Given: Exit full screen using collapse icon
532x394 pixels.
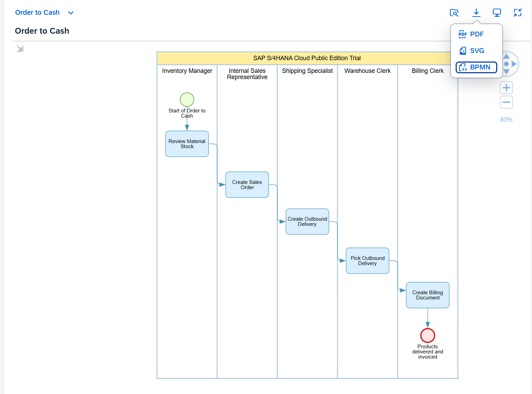Looking at the screenshot, I should tap(517, 12).
